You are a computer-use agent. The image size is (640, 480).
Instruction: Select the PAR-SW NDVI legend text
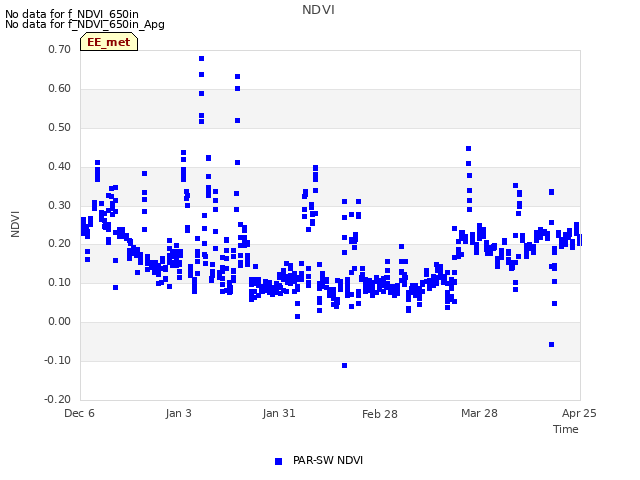(x=328, y=460)
